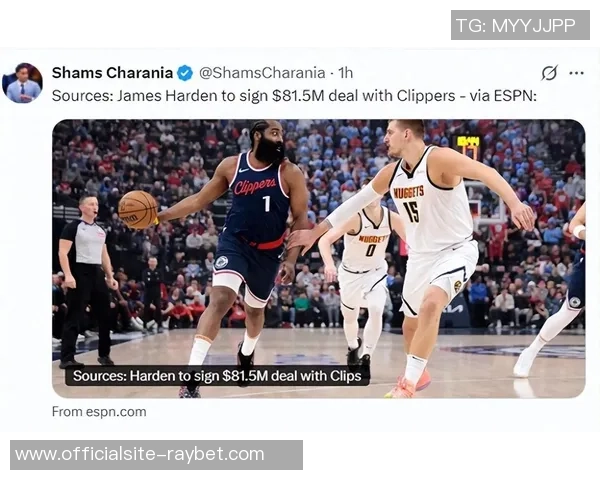Open the three-dot more options menu
Screen dimensions: 600x480
pyautogui.click(x=576, y=73)
